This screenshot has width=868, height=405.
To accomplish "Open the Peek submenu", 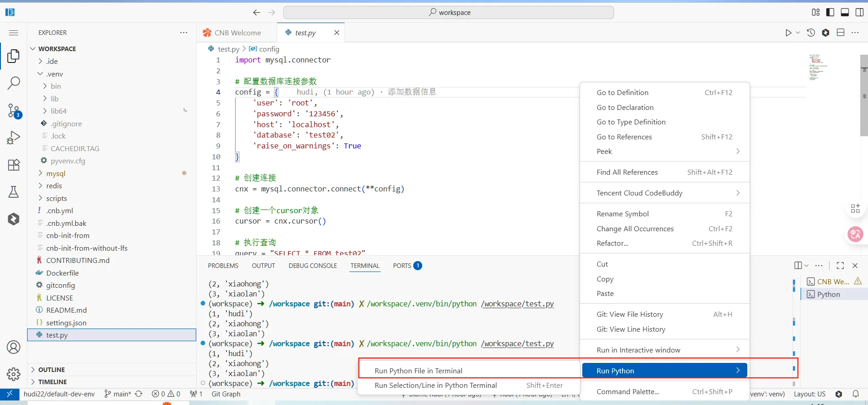I will [665, 151].
